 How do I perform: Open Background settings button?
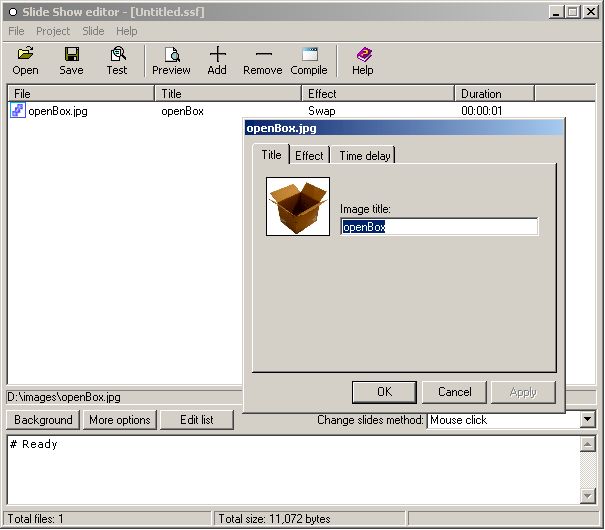pos(43,420)
